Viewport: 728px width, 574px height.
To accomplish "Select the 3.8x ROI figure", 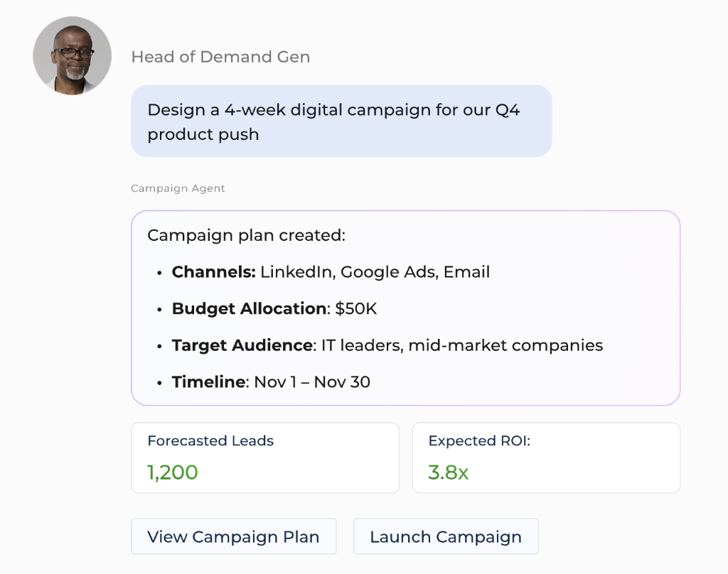I will 447,472.
